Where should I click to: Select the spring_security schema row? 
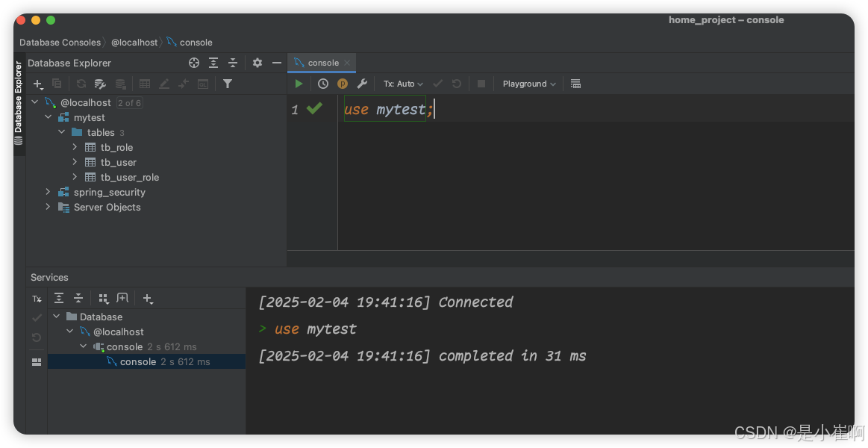[156, 192]
